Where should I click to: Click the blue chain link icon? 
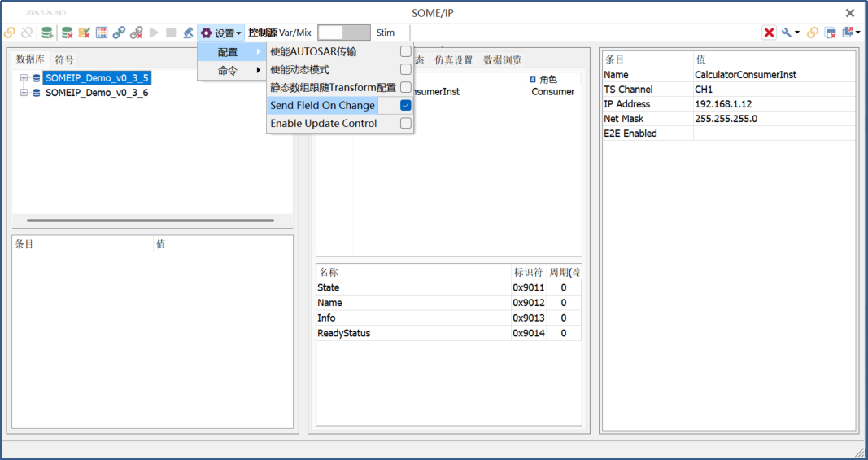click(119, 33)
